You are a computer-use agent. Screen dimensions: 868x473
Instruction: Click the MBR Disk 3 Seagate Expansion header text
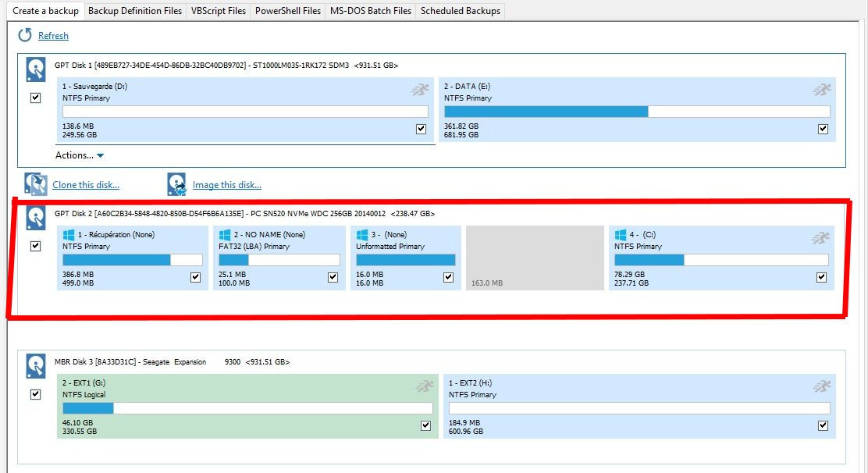coord(172,362)
